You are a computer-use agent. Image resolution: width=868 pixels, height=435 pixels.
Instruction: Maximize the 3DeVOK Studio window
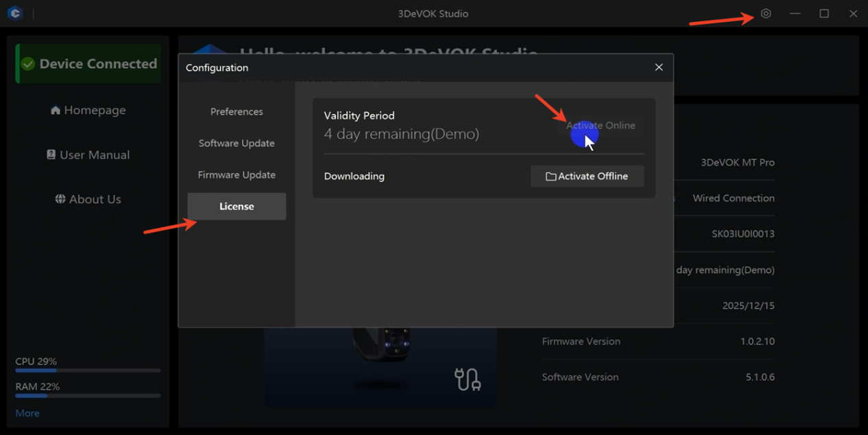824,14
